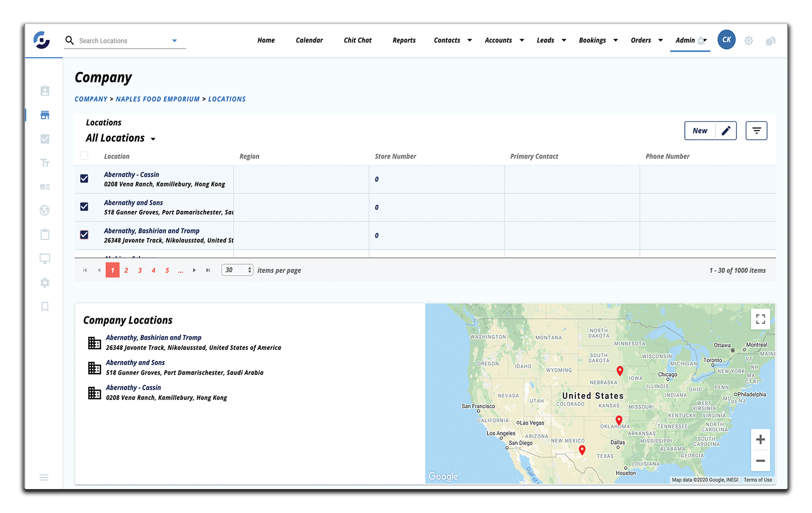The height and width of the screenshot is (513, 812).
Task: Open the Calendar menu item
Action: (x=309, y=41)
